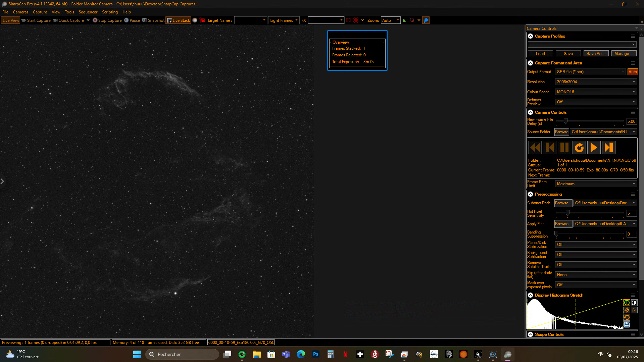The width and height of the screenshot is (644, 362).
Task: Toggle the Live Stack button
Action: (x=178, y=20)
